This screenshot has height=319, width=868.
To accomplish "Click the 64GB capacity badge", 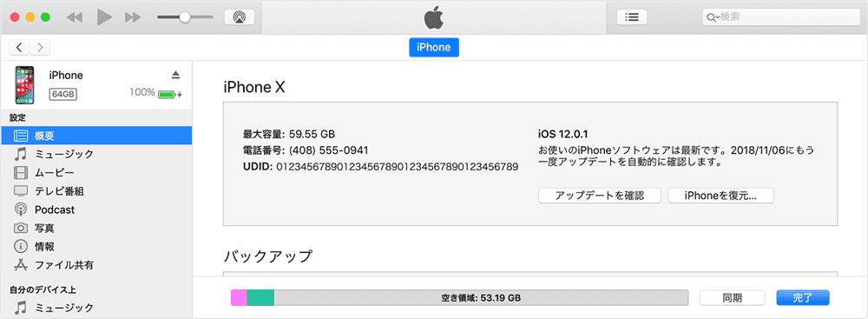I will [x=63, y=95].
